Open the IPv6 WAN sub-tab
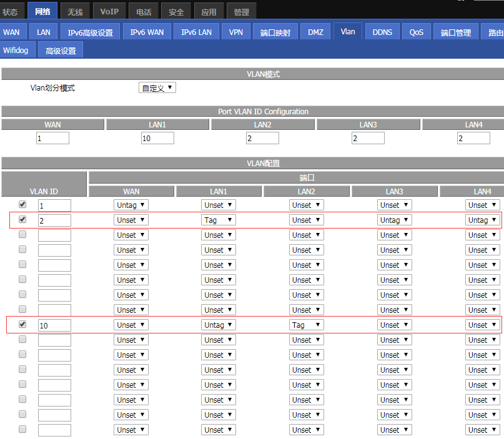 pyautogui.click(x=147, y=32)
